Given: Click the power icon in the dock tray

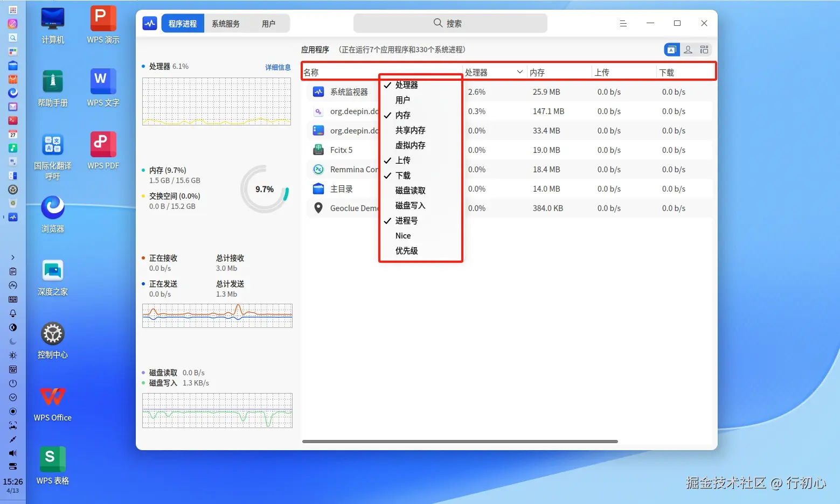Looking at the screenshot, I should click(13, 383).
